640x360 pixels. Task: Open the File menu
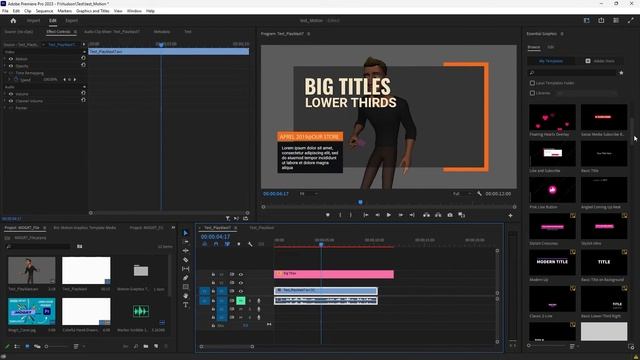click(x=5, y=11)
